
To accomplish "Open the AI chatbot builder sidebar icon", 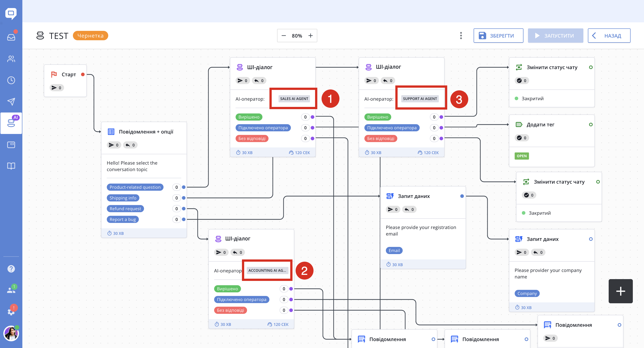I will [x=11, y=123].
